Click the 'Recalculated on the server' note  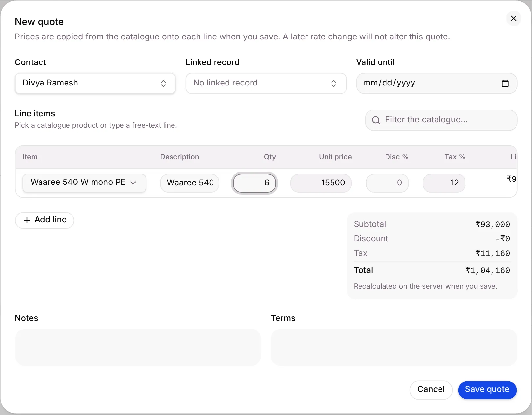pos(425,286)
